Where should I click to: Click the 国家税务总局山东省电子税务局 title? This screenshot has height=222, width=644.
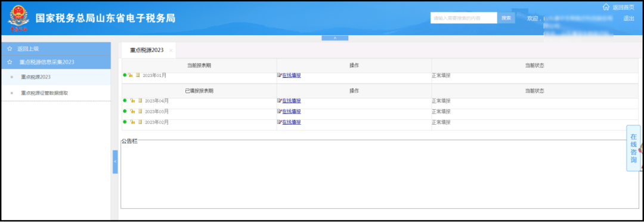coord(106,18)
